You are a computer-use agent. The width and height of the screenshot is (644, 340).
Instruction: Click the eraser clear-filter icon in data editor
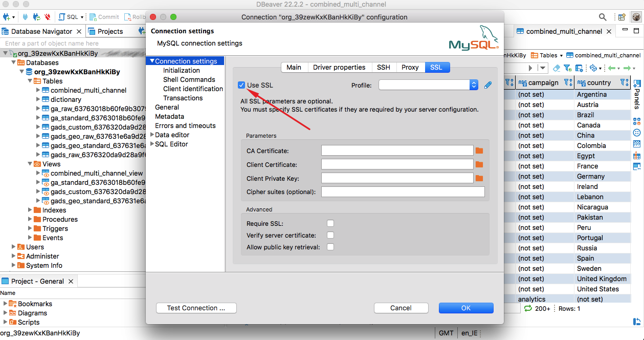tap(557, 68)
